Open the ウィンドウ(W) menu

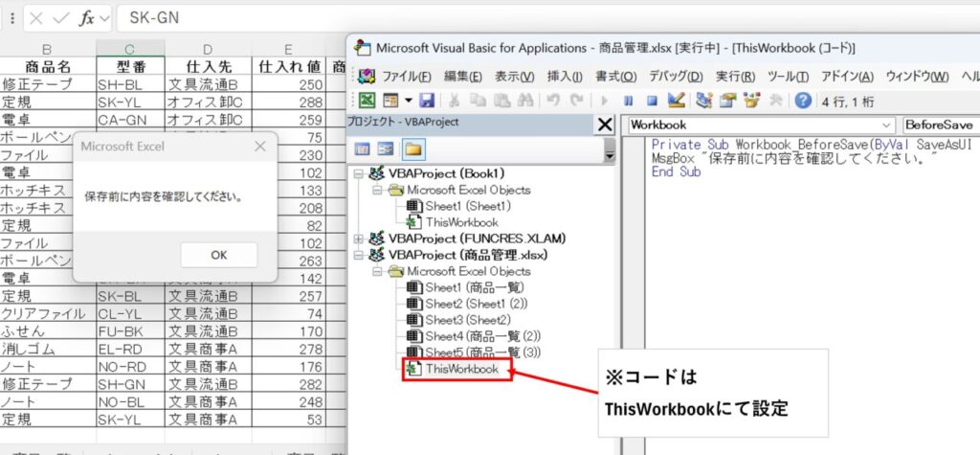(x=917, y=77)
